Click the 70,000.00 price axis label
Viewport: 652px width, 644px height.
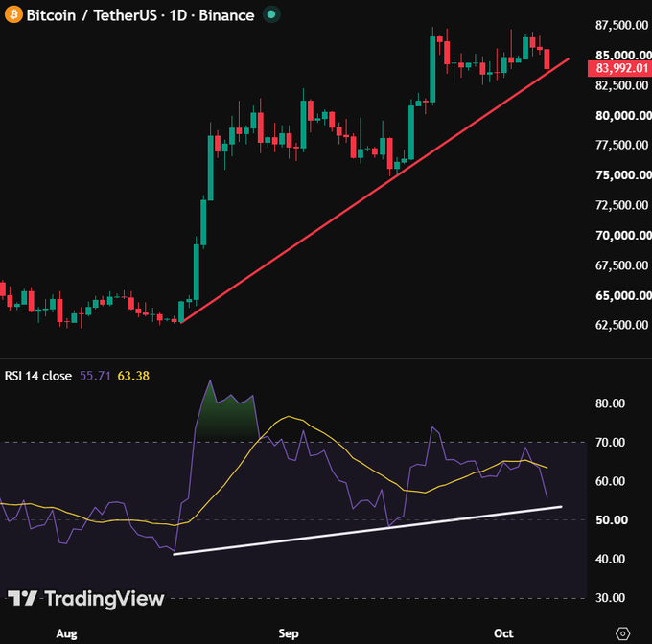623,235
